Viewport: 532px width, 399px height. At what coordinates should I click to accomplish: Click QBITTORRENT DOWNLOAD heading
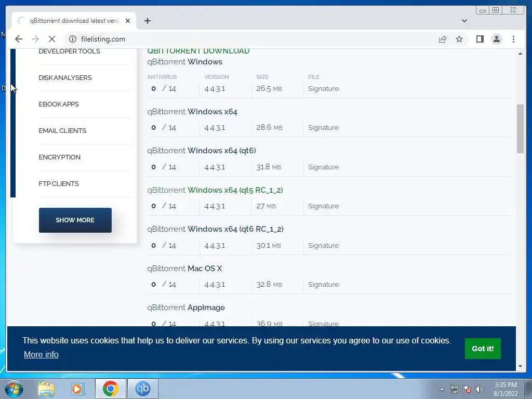198,51
